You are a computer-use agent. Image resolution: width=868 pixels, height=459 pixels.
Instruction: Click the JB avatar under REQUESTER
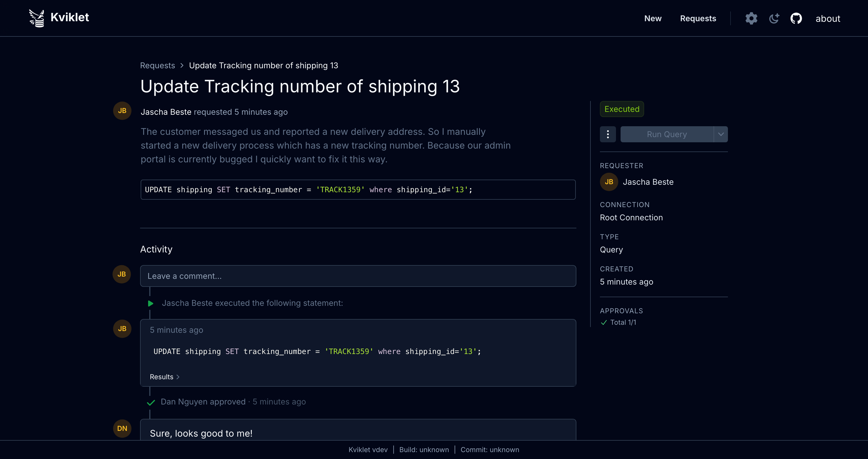609,182
